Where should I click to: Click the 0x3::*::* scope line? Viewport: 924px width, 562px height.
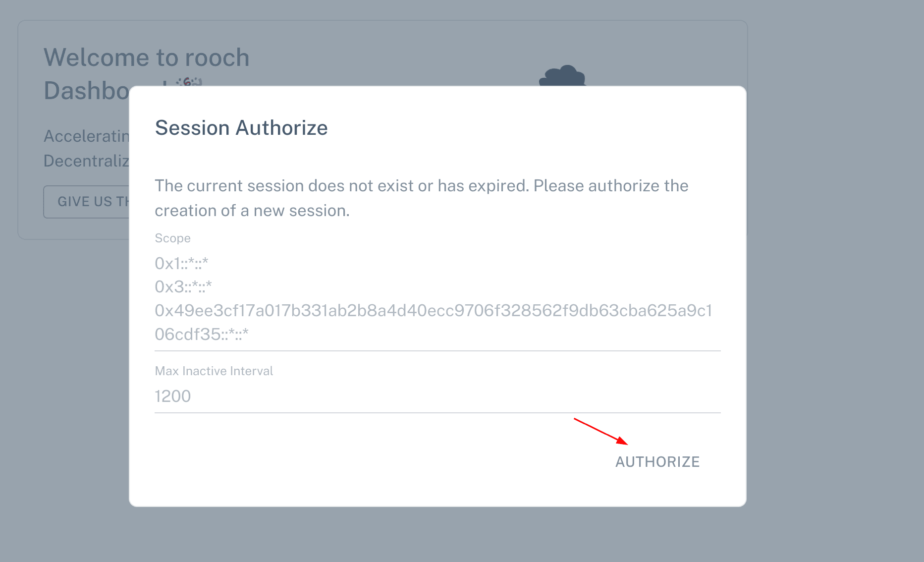[183, 286]
